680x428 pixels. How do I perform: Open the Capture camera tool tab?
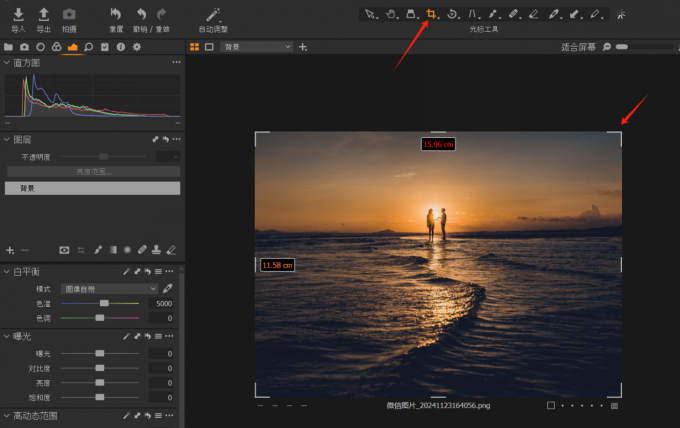[24, 47]
